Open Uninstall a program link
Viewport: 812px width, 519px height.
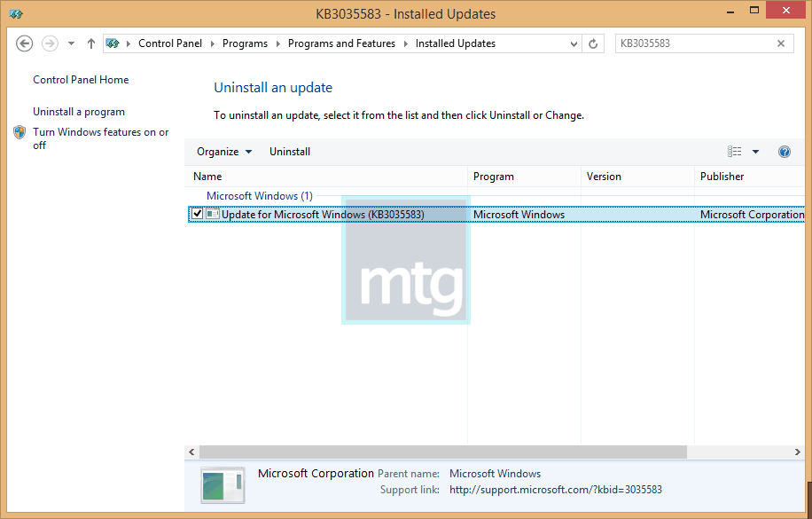pos(79,112)
